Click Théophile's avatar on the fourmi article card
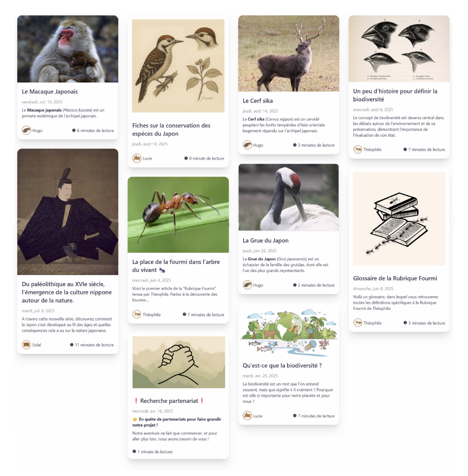 tap(136, 314)
